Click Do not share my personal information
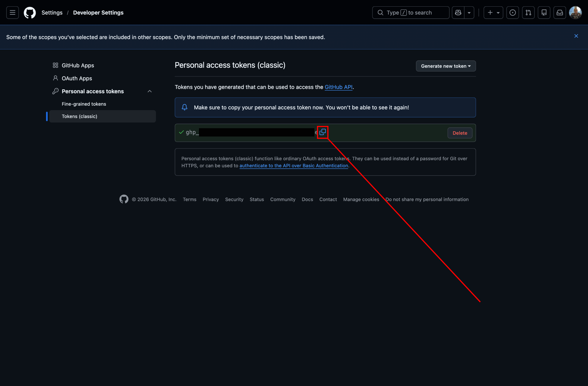588x386 pixels. coord(427,199)
